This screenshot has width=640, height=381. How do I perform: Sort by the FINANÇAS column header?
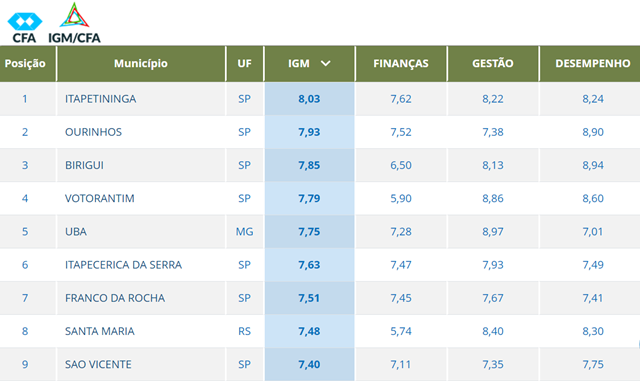click(x=401, y=63)
